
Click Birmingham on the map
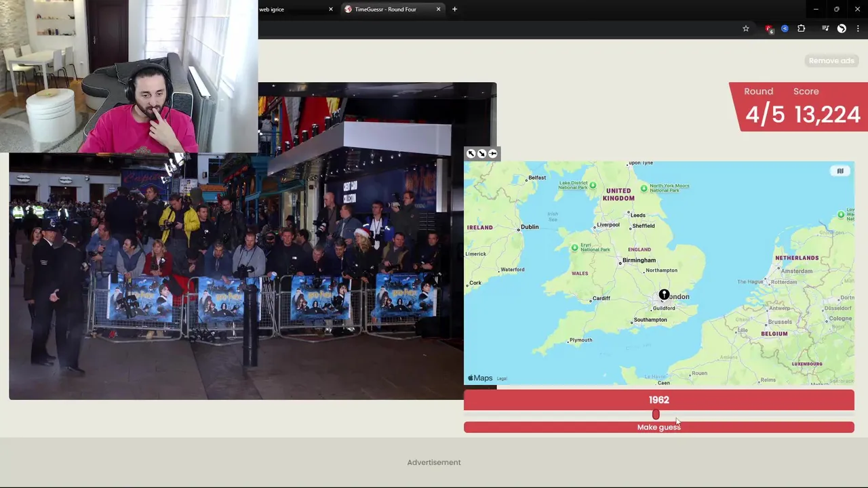(639, 260)
